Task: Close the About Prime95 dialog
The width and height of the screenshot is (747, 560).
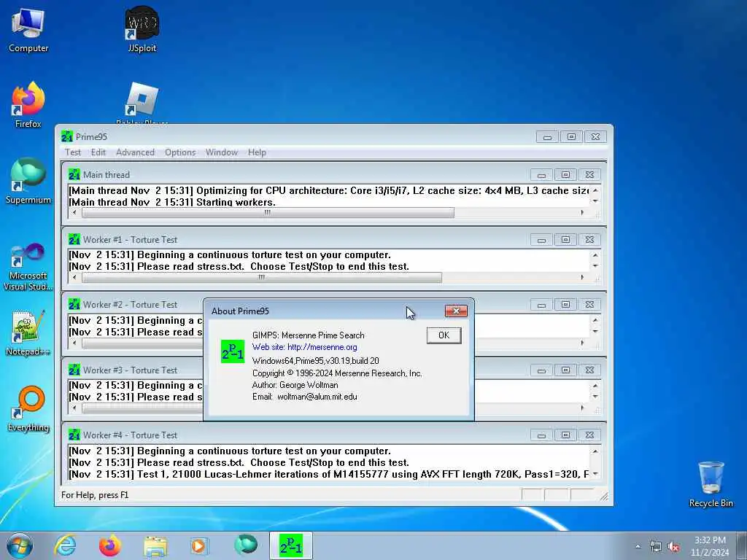Action: point(456,311)
